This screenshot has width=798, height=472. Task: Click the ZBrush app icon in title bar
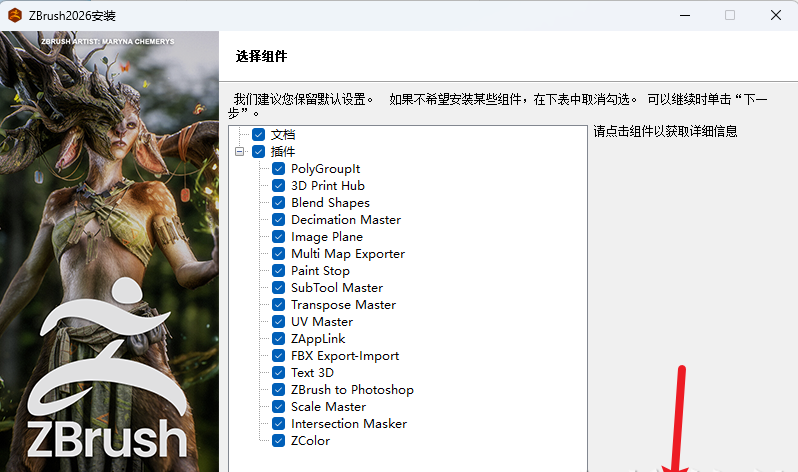(x=15, y=15)
